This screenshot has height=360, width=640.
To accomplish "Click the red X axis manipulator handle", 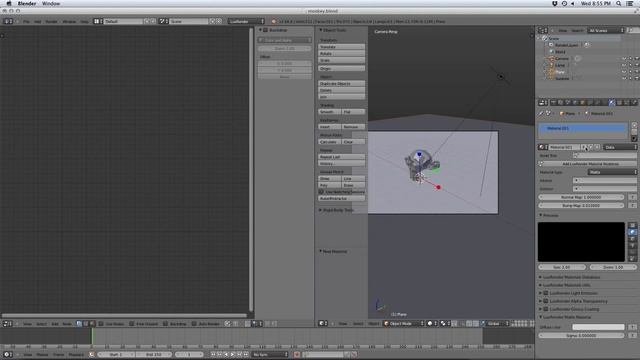I will tap(438, 187).
